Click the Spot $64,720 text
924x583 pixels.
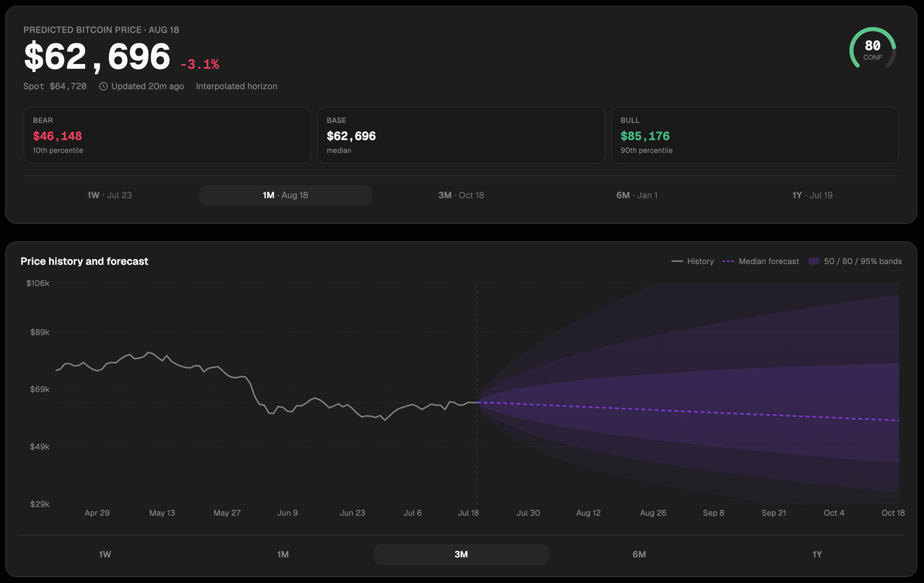click(x=55, y=86)
